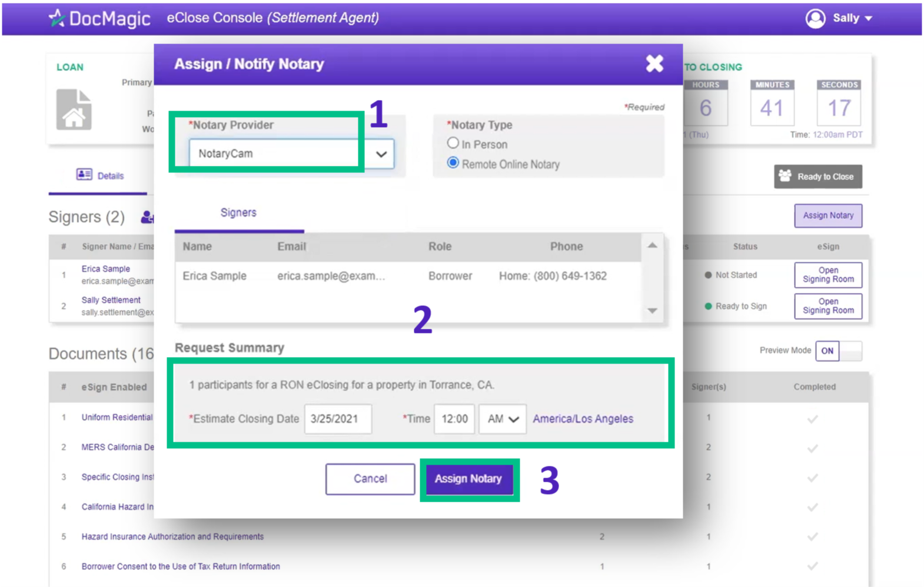Image resolution: width=924 pixels, height=587 pixels.
Task: Click the loan house document icon
Action: click(74, 109)
